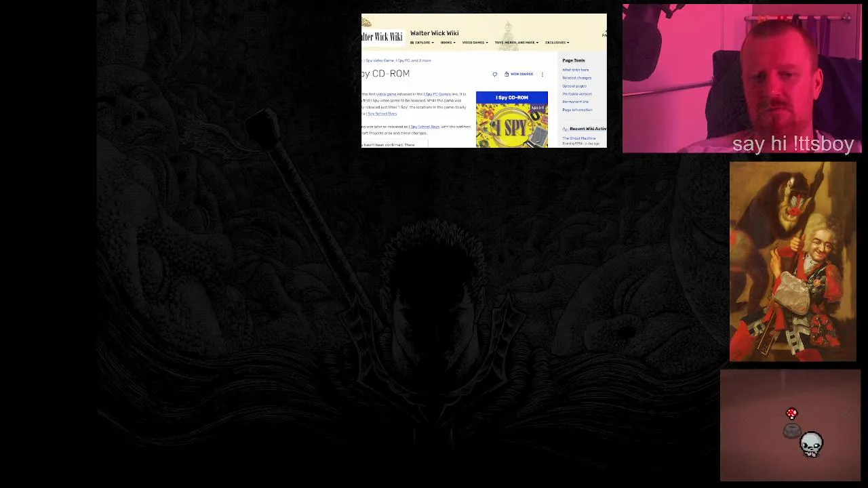Open the Page information link
Screen dimensions: 868x488
(577, 110)
